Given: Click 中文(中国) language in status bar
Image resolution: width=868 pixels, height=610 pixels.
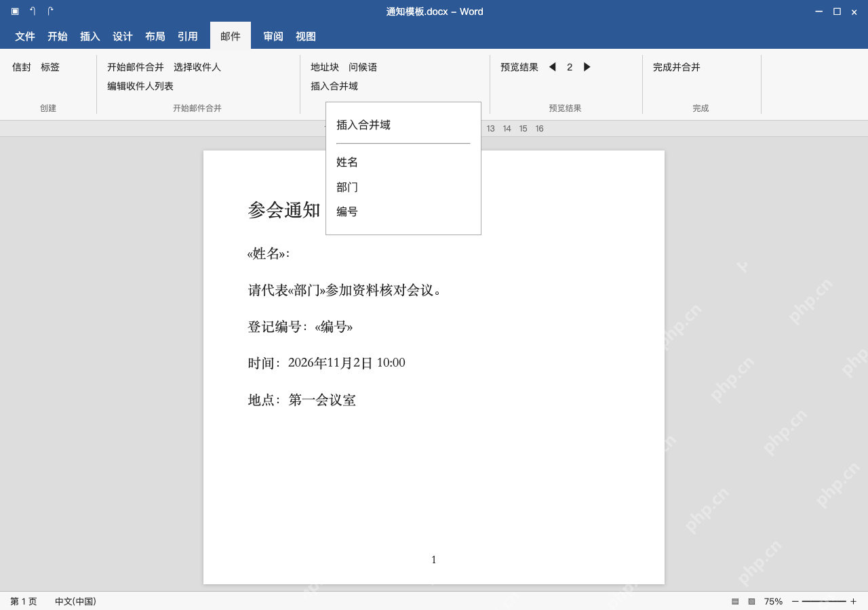Looking at the screenshot, I should [x=75, y=601].
